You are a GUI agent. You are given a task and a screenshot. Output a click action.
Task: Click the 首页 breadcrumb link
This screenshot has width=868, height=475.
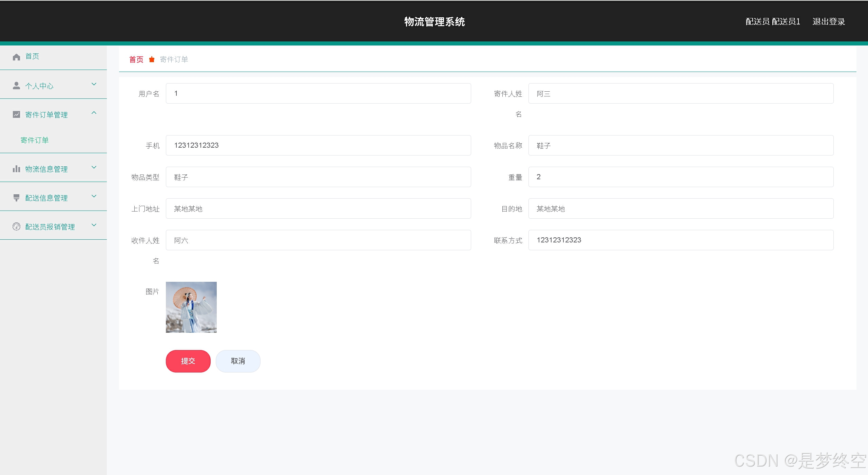pos(136,59)
